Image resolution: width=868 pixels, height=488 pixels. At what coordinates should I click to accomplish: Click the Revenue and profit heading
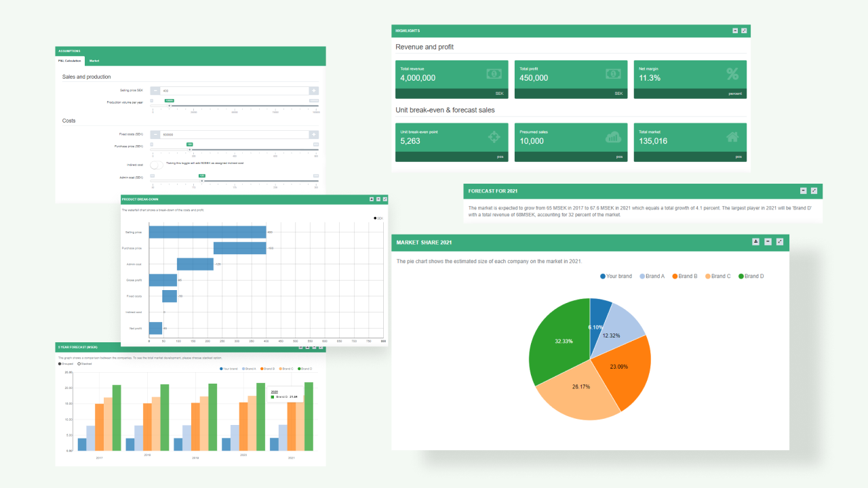point(425,47)
